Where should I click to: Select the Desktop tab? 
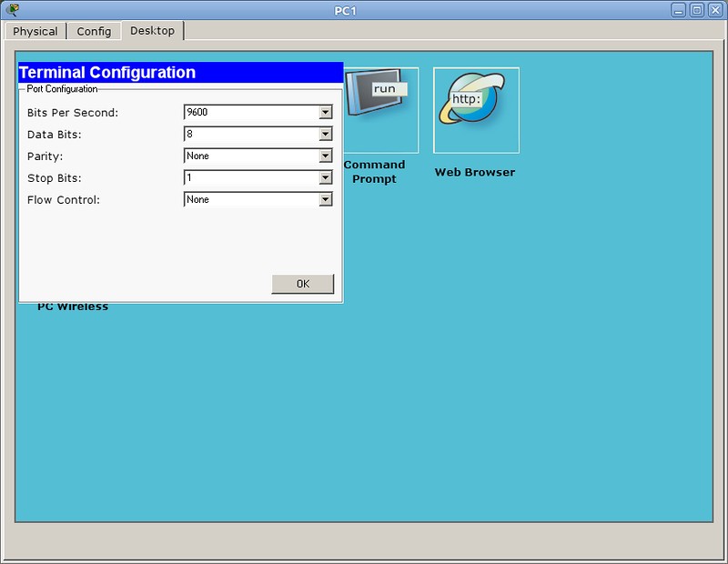point(152,31)
